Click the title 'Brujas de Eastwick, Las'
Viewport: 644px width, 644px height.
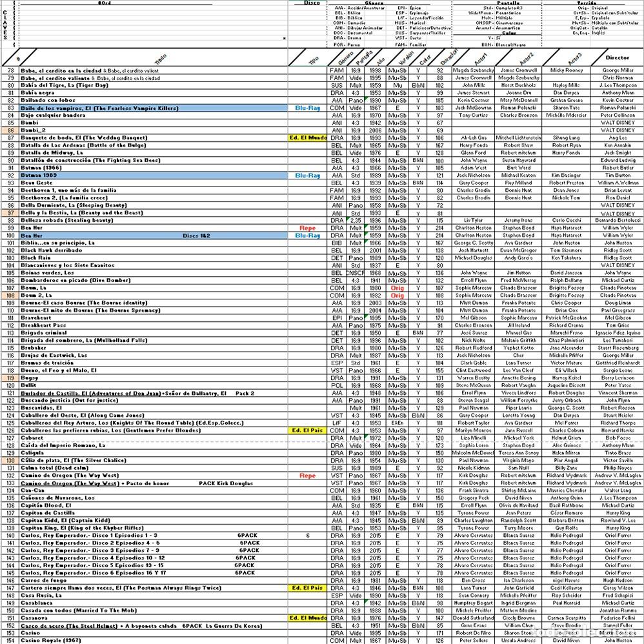pyautogui.click(x=54, y=356)
